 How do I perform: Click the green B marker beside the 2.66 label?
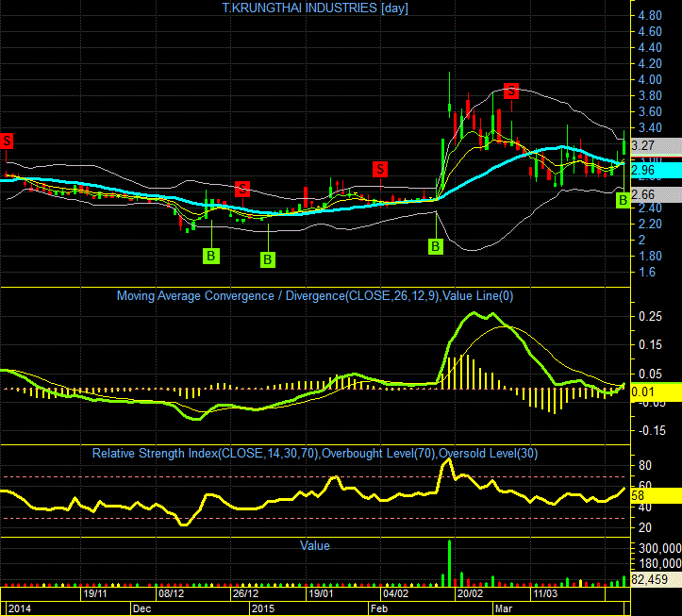(623, 200)
